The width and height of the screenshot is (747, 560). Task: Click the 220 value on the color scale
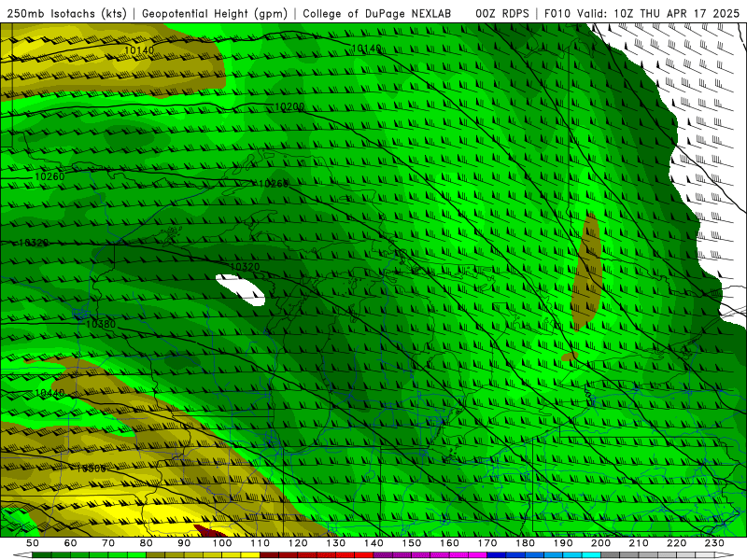676,543
